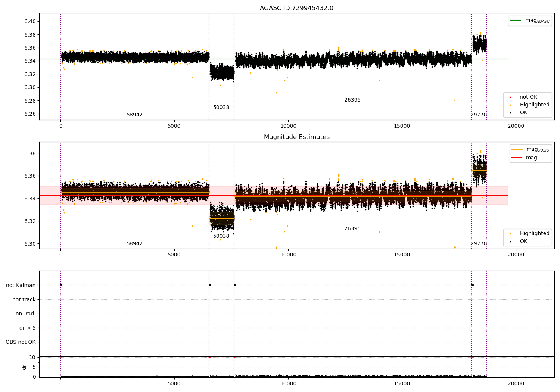Select the 'Magnitude Estimates' plot title
560x392 pixels.
pyautogui.click(x=296, y=137)
